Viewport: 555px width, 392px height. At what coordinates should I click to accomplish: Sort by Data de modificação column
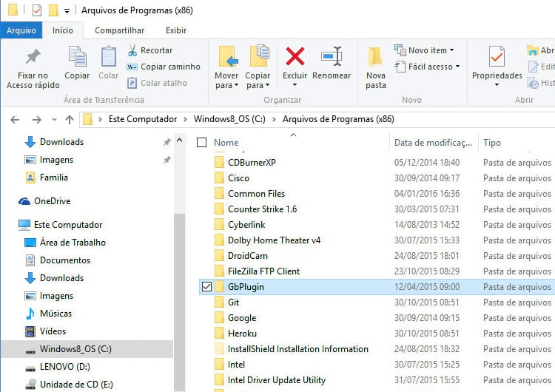(433, 143)
